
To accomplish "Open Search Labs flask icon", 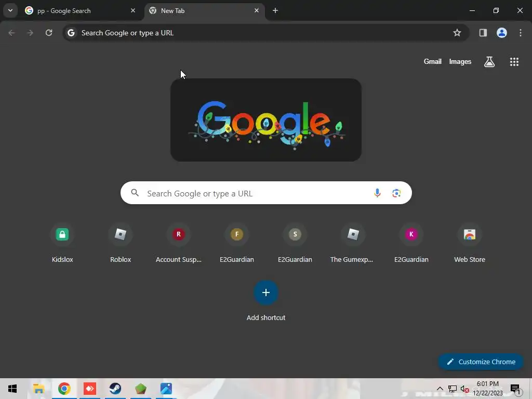I will click(489, 62).
